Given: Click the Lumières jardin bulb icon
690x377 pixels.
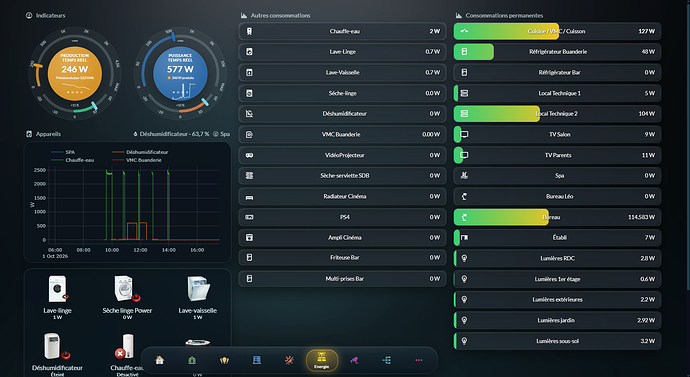Looking at the screenshot, I should (464, 320).
